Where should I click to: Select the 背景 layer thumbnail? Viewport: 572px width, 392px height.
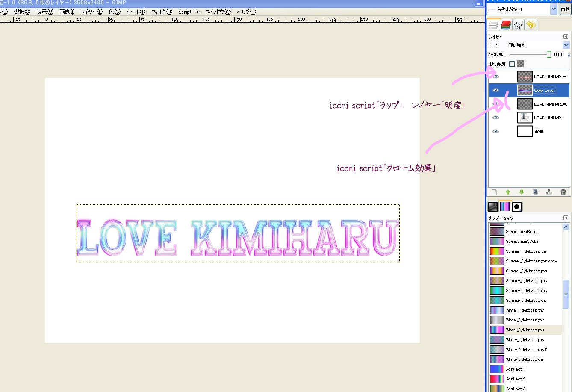pos(525,131)
